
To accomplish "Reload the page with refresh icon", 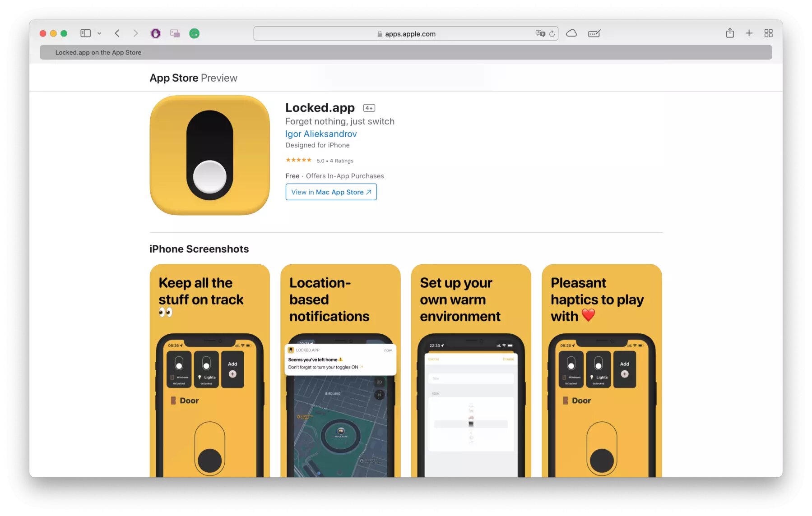I will [552, 34].
